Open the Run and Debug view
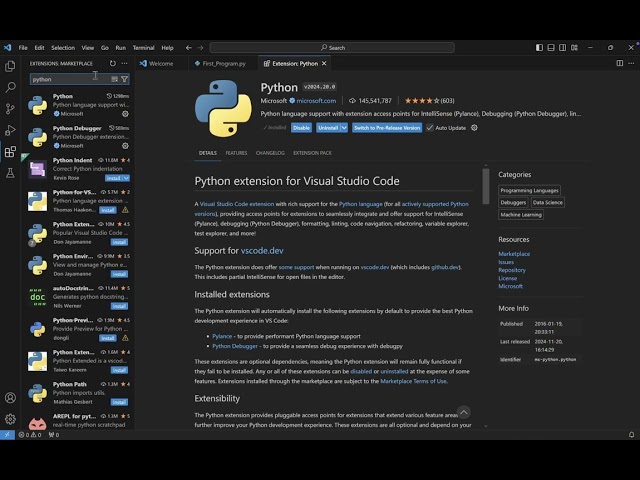Viewport: 640px width, 480px height. click(10, 130)
